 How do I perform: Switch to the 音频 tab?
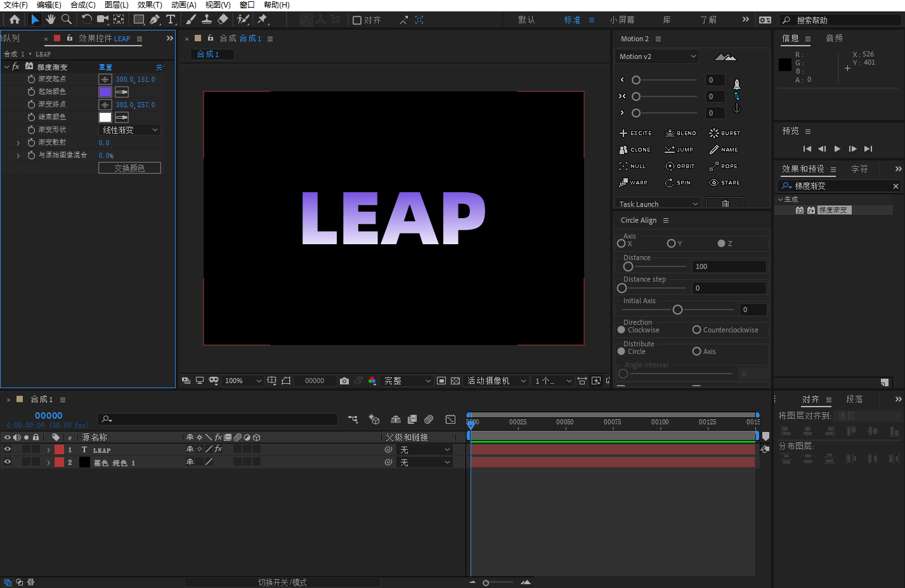pos(835,38)
